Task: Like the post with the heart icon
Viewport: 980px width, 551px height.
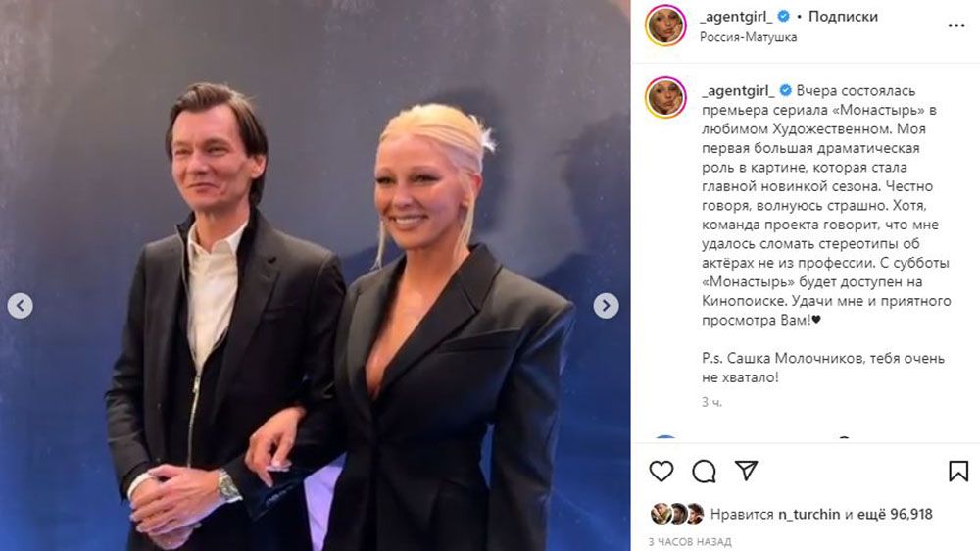Action: pos(661,471)
